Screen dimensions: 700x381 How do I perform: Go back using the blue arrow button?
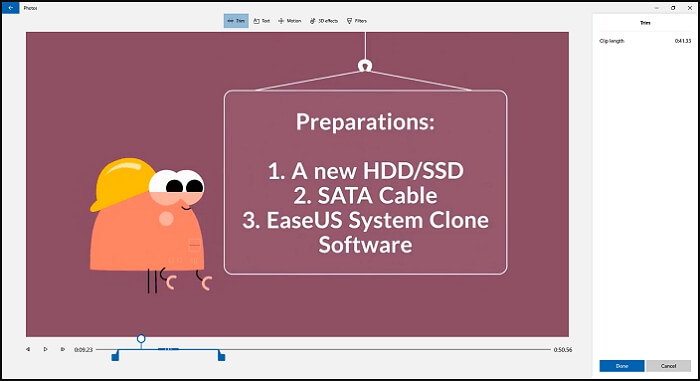[11, 8]
